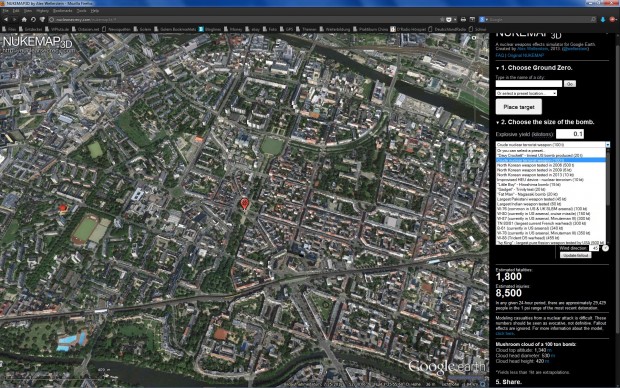This screenshot has height=388, width=620.
Task: Open the Golem bookmark folder
Action: point(142,29)
